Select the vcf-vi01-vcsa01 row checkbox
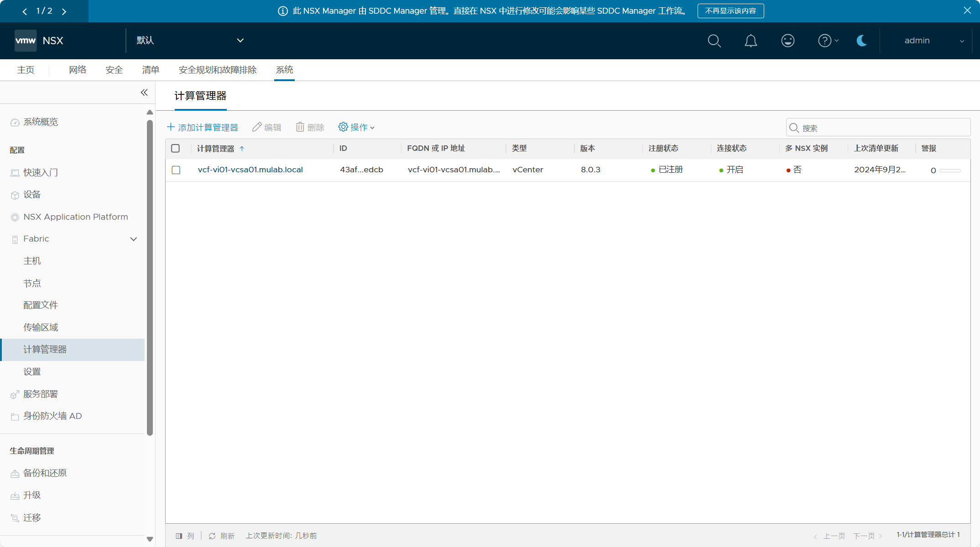The image size is (980, 547). 176,170
